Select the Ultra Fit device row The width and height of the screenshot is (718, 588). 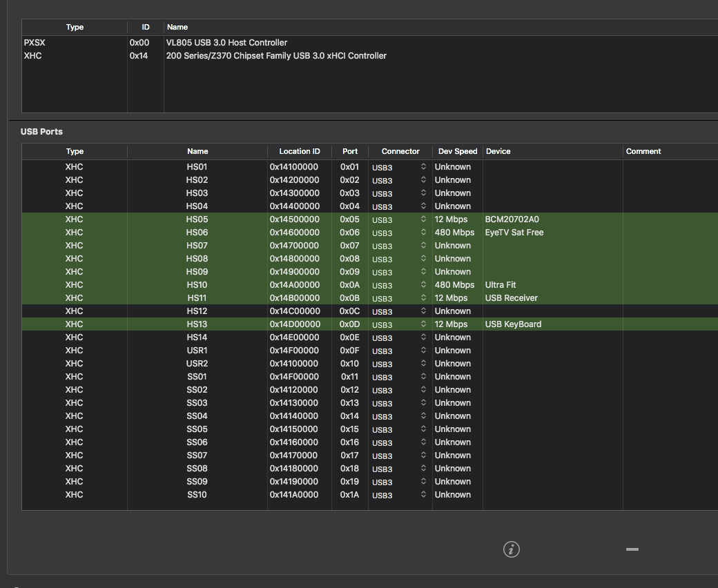tap(501, 285)
